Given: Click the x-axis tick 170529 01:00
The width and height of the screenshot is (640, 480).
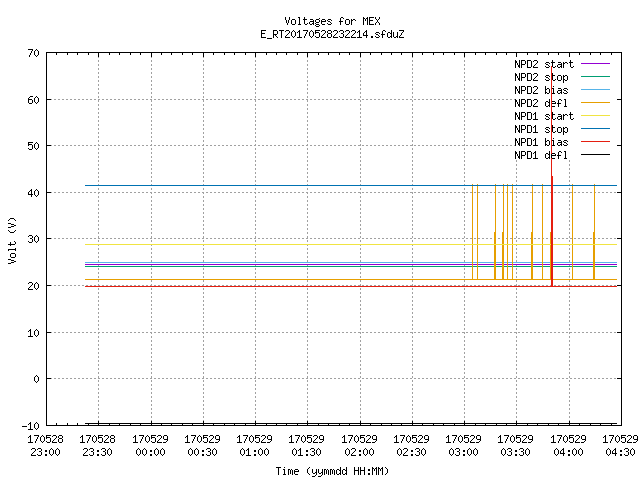Looking at the screenshot, I should point(254,446).
